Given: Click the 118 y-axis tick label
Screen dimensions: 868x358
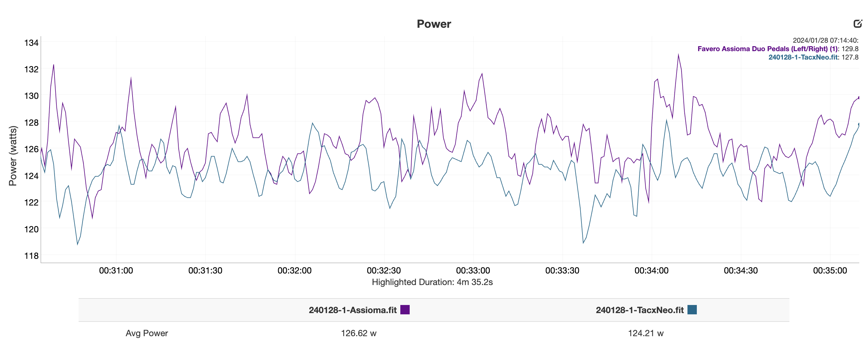Looking at the screenshot, I should pos(31,256).
